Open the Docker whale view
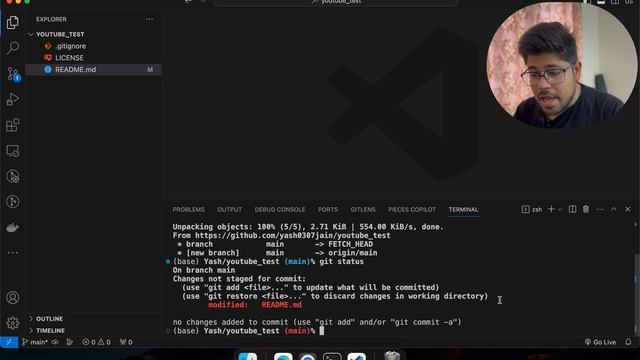Image resolution: width=640 pixels, height=360 pixels. pos(13,227)
